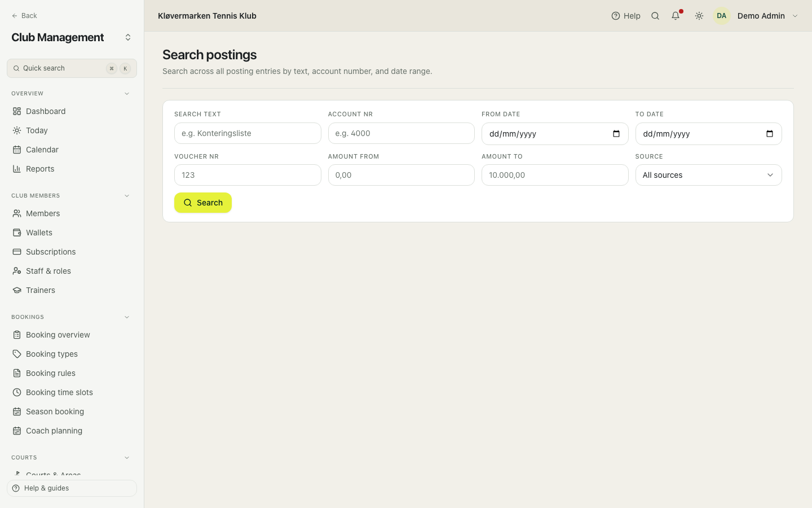Open Booking time slots in sidebar
812x508 pixels.
click(72, 392)
